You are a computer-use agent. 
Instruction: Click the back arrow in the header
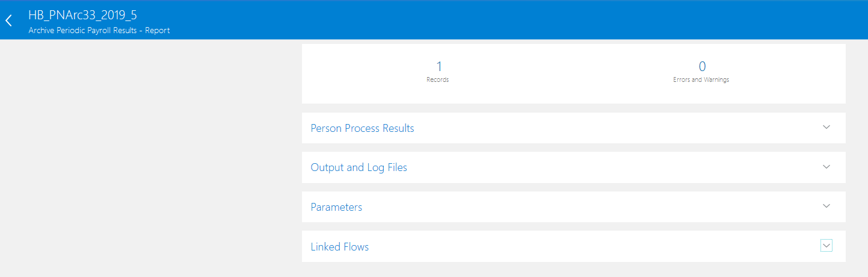(9, 20)
